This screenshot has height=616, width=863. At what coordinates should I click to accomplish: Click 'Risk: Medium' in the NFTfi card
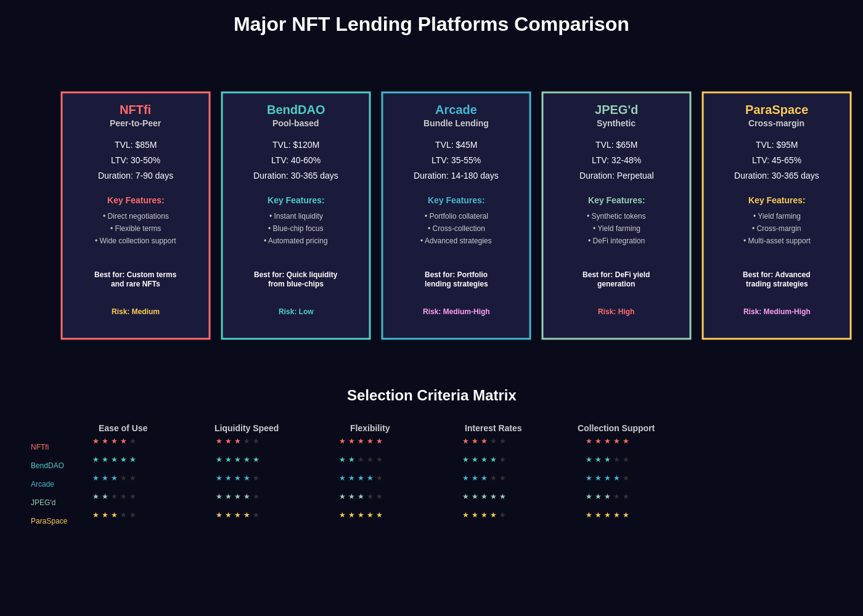[x=136, y=312]
